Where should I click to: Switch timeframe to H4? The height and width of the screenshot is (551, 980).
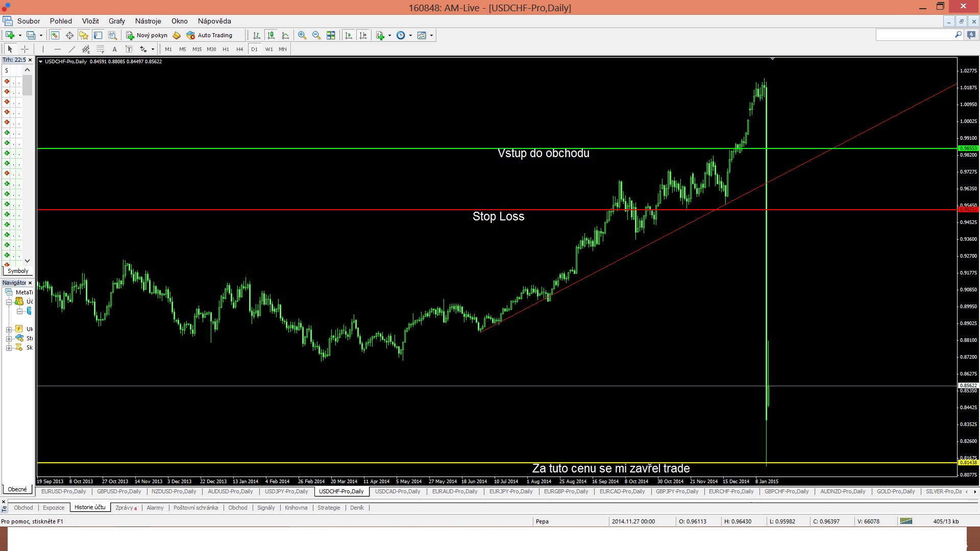240,49
